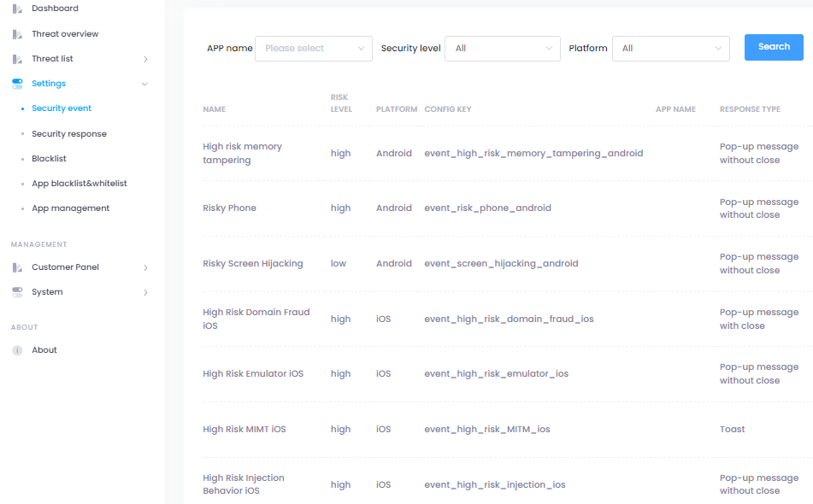Click the Settings toggle-style icon
Screen dimensions: 813x504
tap(17, 84)
